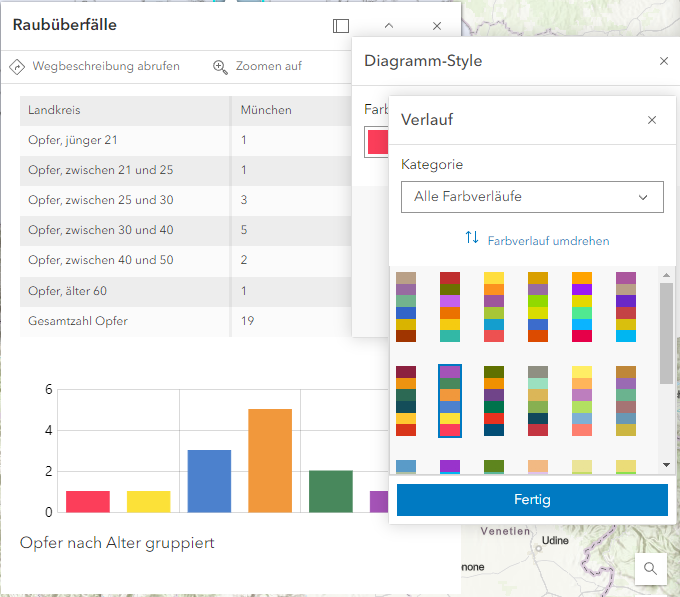Click 'Gesamtzahl Opfer' row label
Image resolution: width=680 pixels, height=597 pixels.
click(78, 321)
